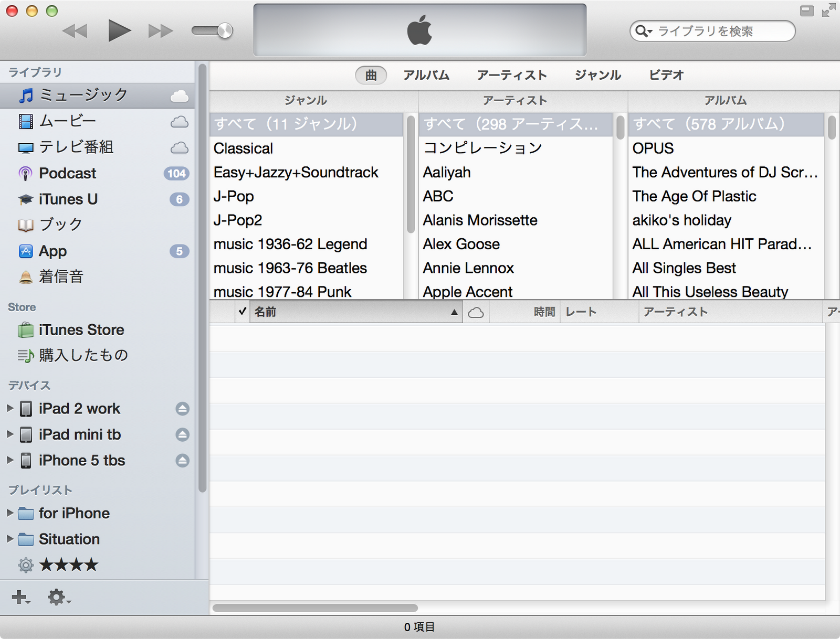Open the ★★★★ smart playlist
This screenshot has height=639, width=840.
(x=97, y=565)
